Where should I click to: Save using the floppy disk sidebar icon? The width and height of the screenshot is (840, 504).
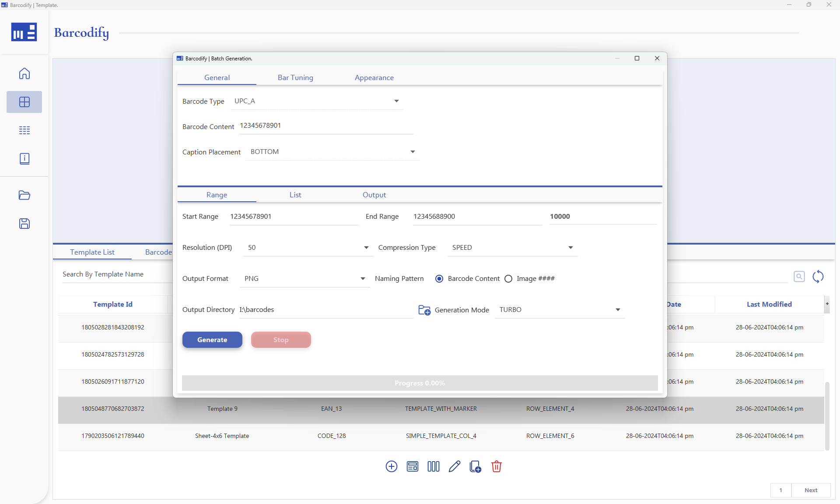24,224
